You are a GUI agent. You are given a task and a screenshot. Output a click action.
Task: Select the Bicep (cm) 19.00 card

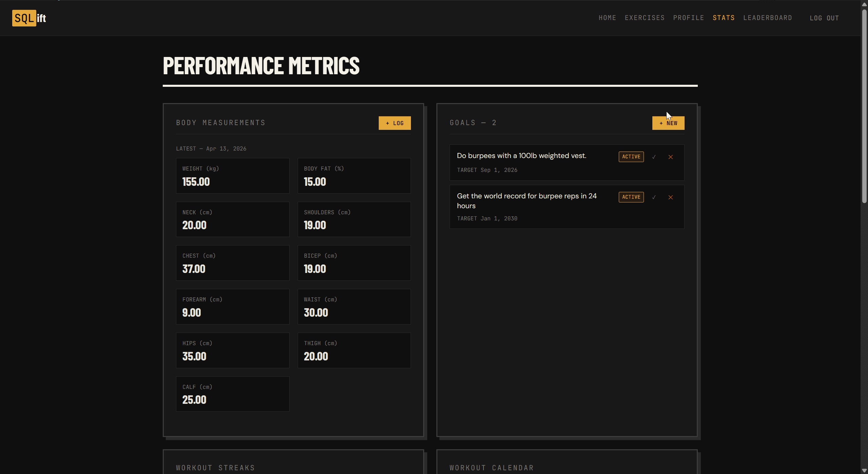point(354,263)
